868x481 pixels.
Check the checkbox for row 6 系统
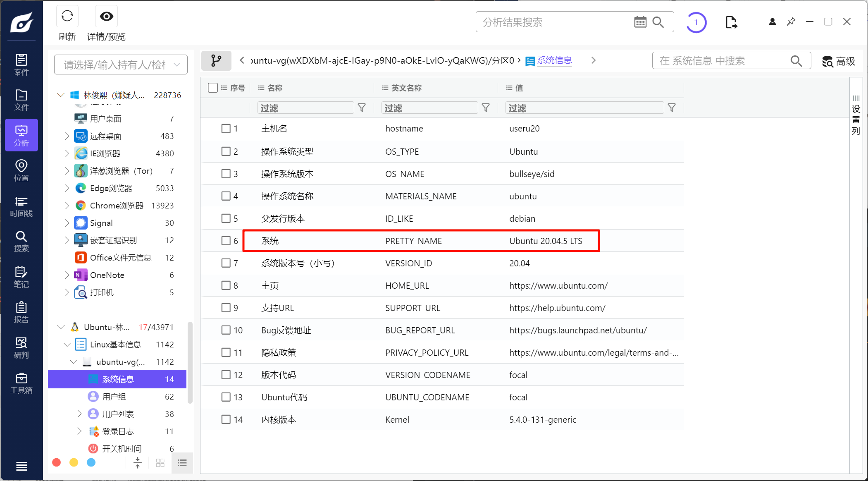click(x=226, y=241)
